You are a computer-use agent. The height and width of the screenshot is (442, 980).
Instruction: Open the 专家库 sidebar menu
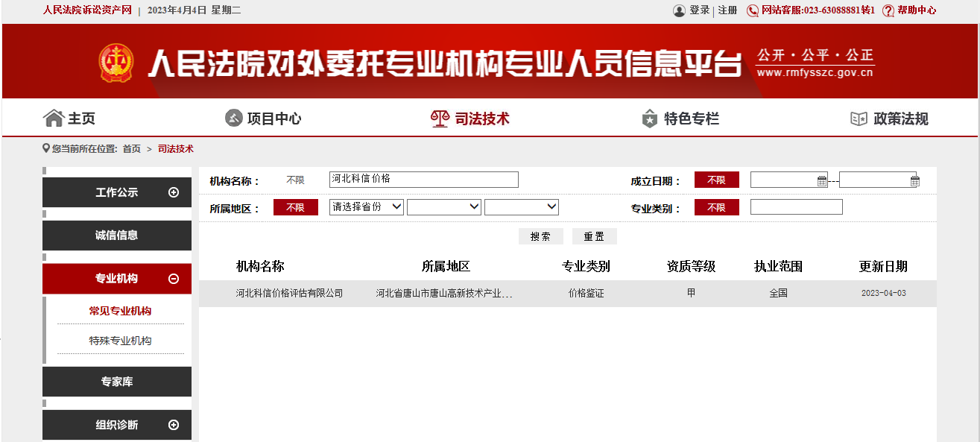(x=117, y=382)
